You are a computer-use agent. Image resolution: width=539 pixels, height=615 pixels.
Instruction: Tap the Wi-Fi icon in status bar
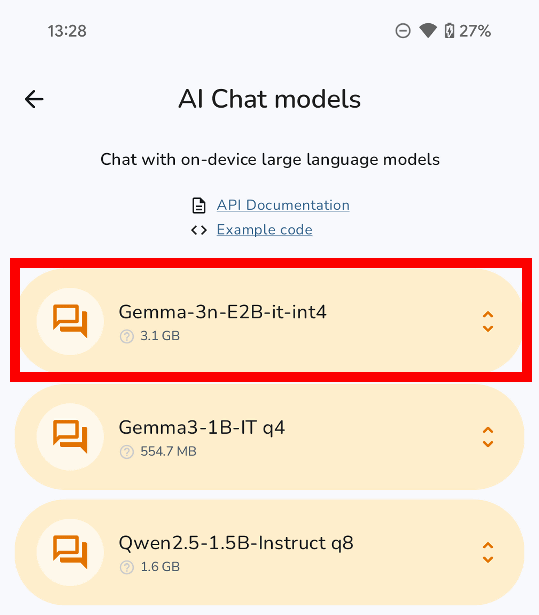coord(428,31)
